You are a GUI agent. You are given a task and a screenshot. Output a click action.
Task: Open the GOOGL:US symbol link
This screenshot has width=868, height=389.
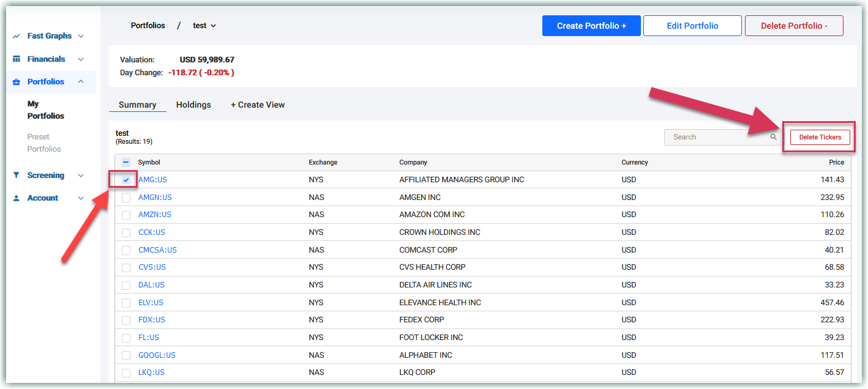[x=157, y=355]
